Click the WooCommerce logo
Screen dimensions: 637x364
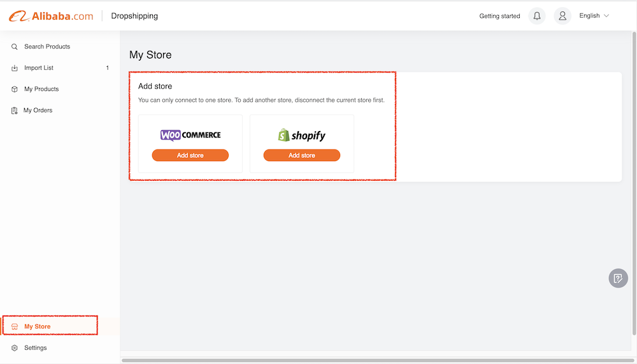190,135
